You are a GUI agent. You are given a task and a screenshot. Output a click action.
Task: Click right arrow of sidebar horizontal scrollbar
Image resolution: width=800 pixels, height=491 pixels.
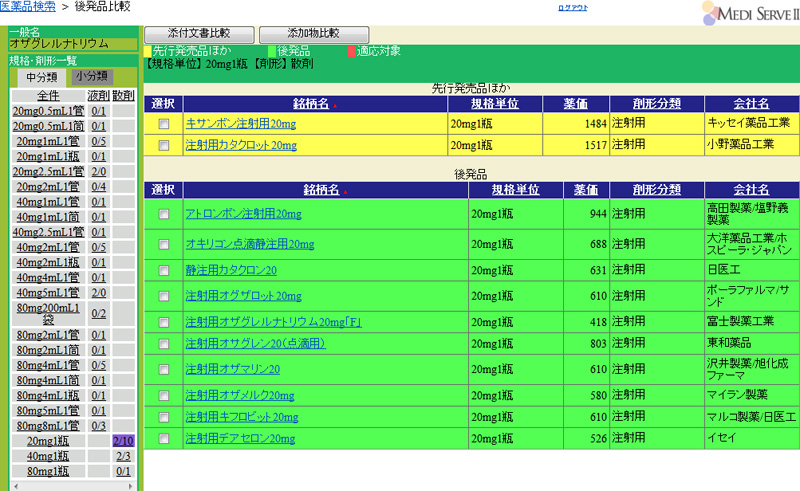131,486
